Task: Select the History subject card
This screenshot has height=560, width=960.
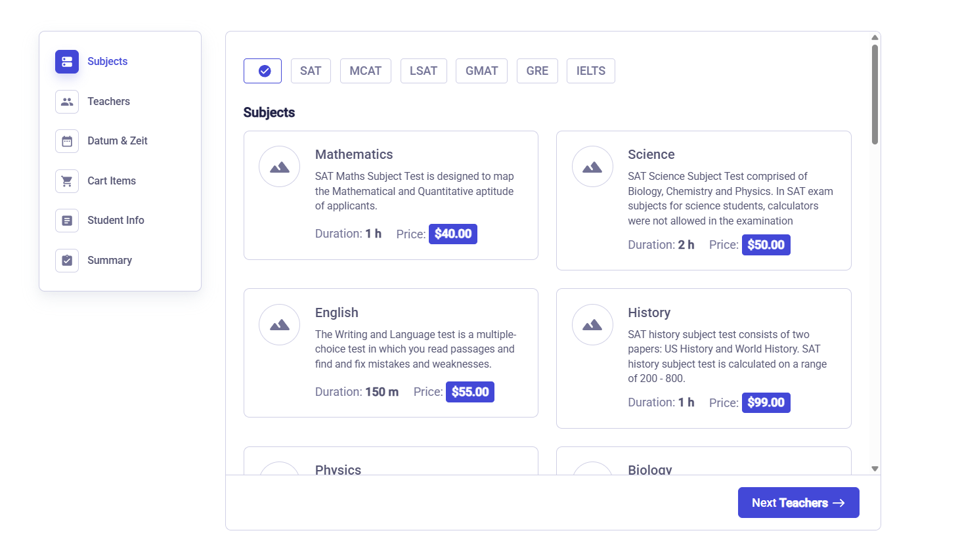Action: [x=703, y=358]
